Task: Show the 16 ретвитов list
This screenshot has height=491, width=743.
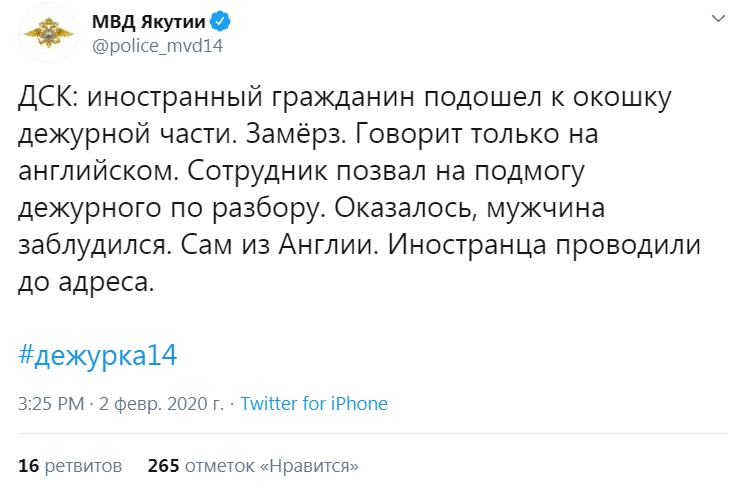Action: (x=70, y=466)
